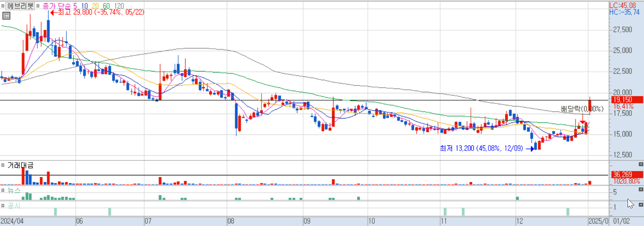The image size is (644, 226).
Task: Select the 5-day moving average label
Action: (75, 6)
